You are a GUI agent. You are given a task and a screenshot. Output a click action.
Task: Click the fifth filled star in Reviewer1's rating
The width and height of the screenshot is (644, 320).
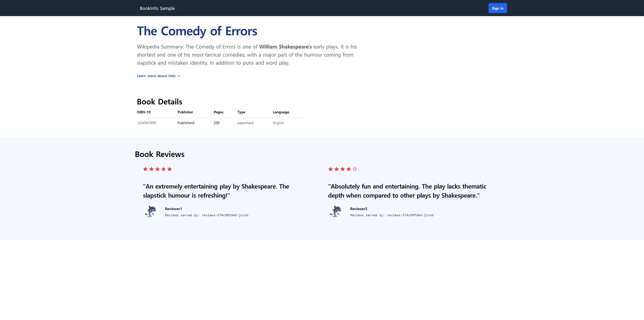pyautogui.click(x=170, y=169)
